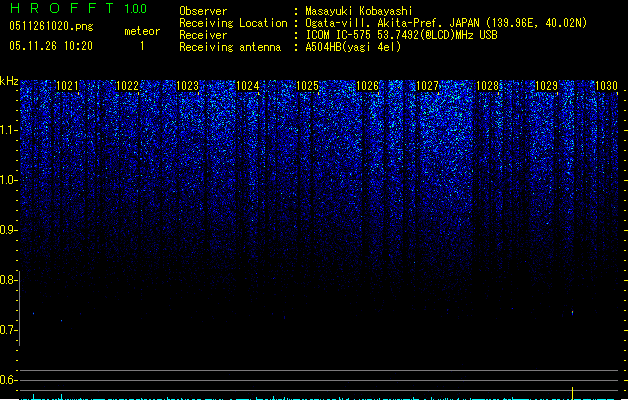Click the 1023 time marker
The height and width of the screenshot is (400, 629).
point(187,86)
